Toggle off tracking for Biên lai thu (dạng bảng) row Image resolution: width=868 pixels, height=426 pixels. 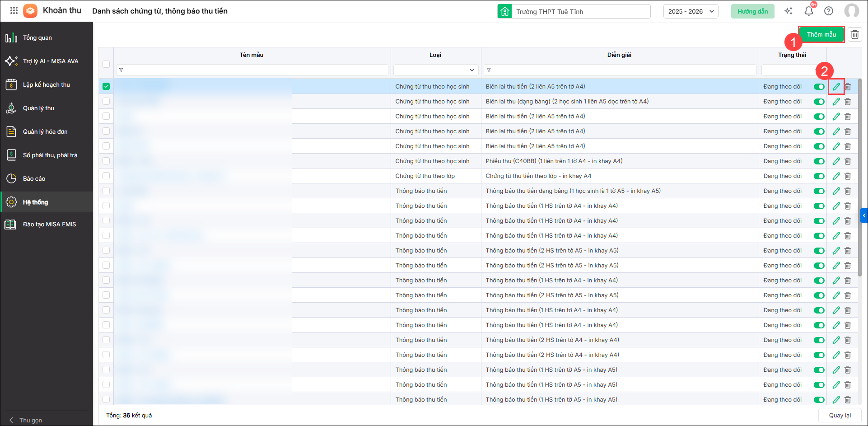pyautogui.click(x=819, y=102)
